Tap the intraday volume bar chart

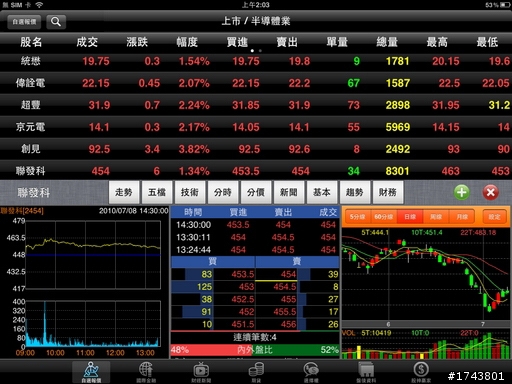[93, 324]
